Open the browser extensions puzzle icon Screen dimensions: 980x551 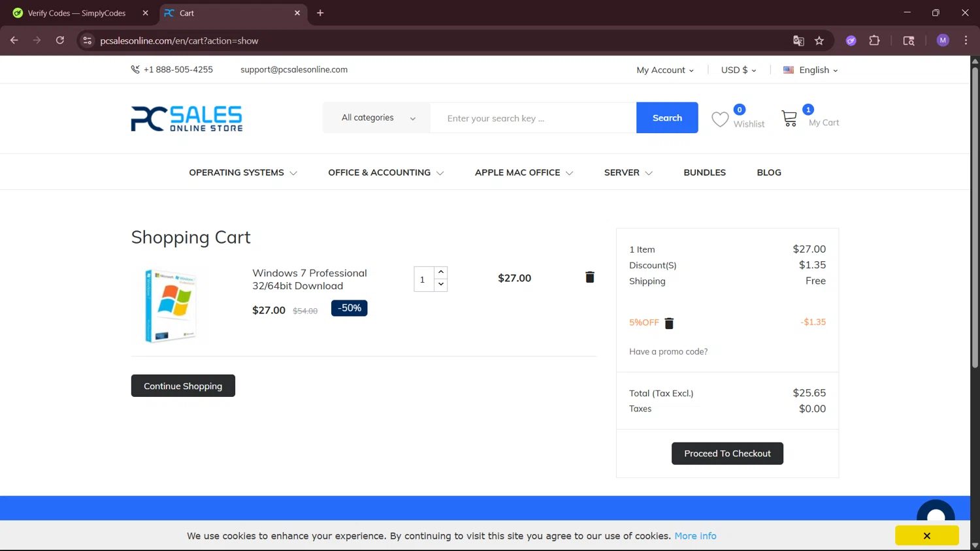(x=874, y=40)
